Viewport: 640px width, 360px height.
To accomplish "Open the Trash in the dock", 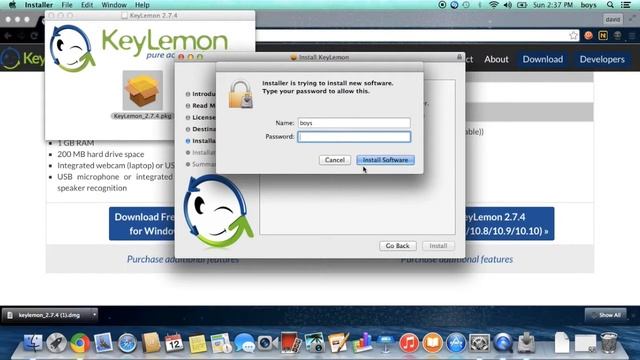I will (609, 342).
